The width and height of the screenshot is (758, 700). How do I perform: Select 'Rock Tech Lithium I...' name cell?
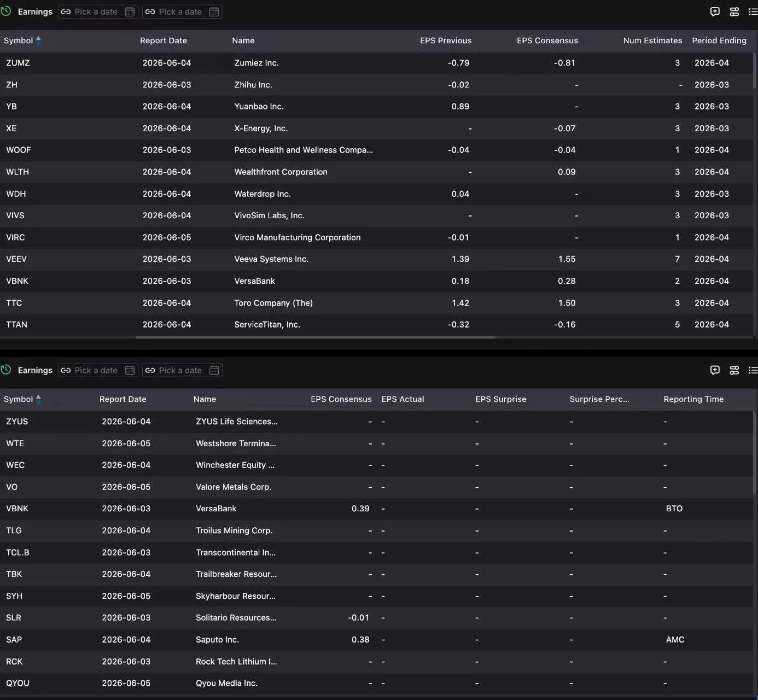point(236,662)
